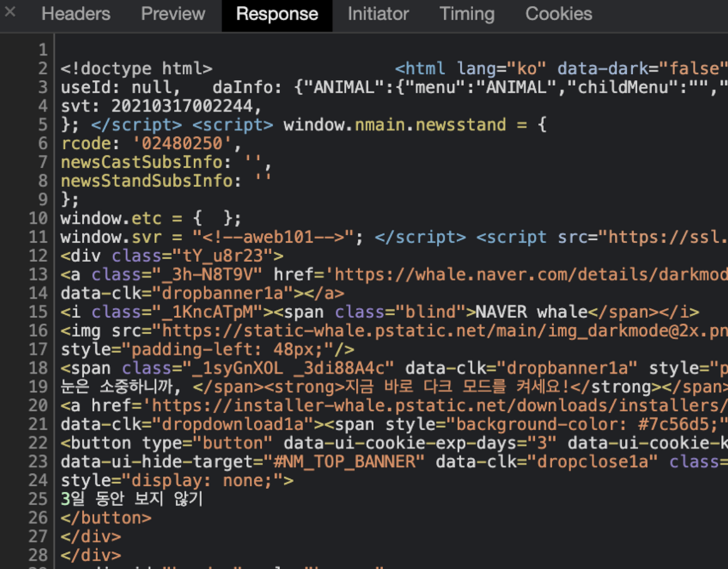Open the Cookies tab
Image resolution: width=728 pixels, height=569 pixels.
[x=559, y=14]
